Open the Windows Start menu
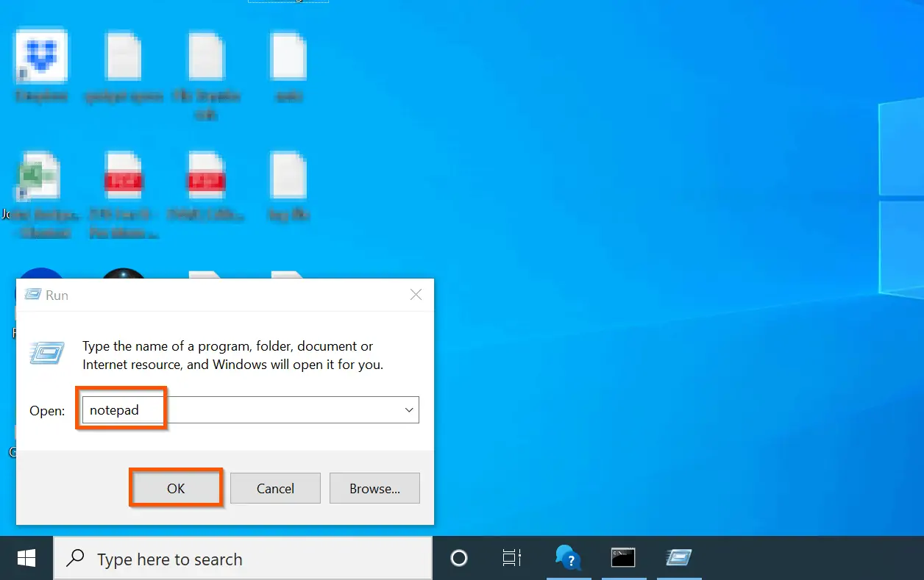The width and height of the screenshot is (924, 580). point(26,559)
